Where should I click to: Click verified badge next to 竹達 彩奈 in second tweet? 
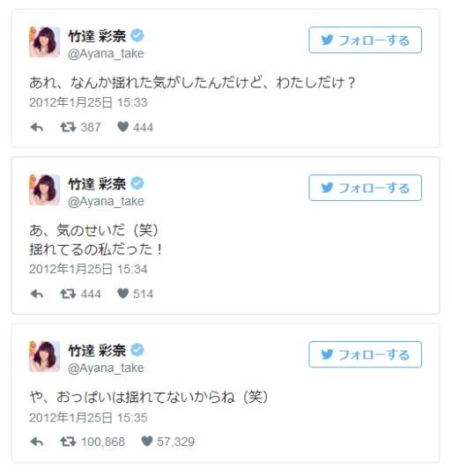coord(137,183)
